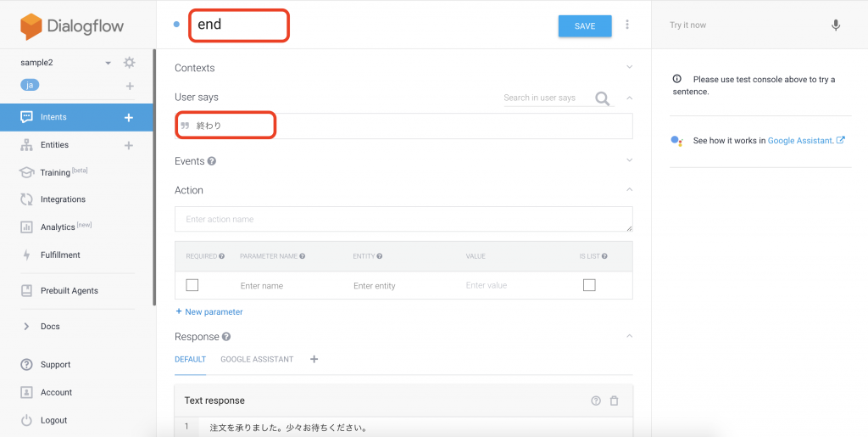Viewport: 868px width, 437px height.
Task: Click the Support question mark icon
Action: (26, 364)
